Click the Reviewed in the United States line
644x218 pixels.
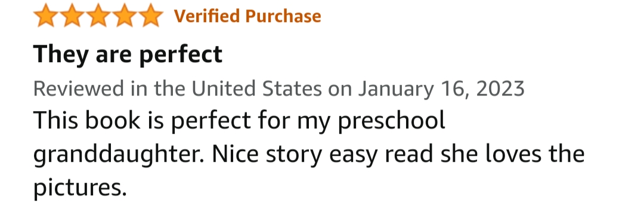point(279,88)
